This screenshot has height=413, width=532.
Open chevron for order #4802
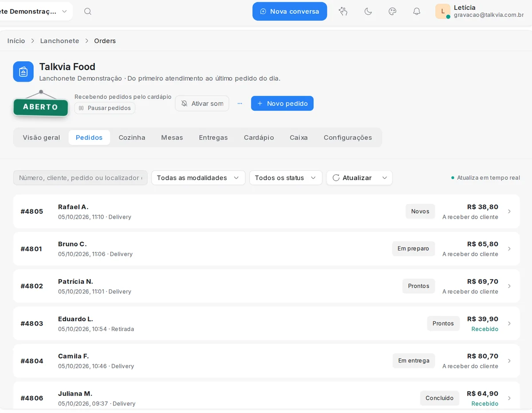(x=509, y=286)
